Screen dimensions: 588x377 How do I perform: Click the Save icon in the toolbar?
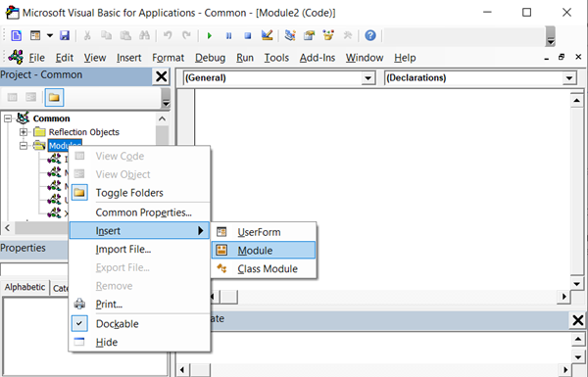pyautogui.click(x=65, y=35)
